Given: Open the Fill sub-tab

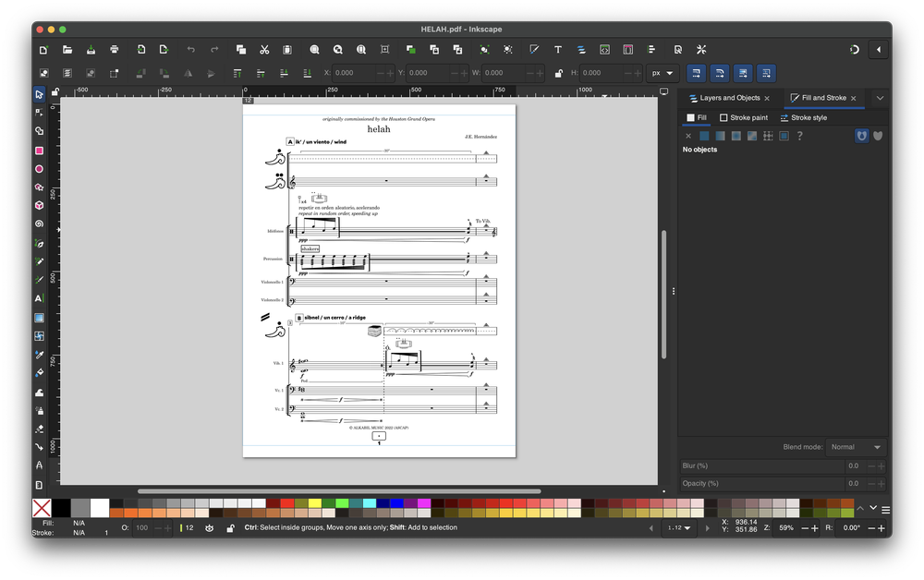Looking at the screenshot, I should (x=697, y=118).
